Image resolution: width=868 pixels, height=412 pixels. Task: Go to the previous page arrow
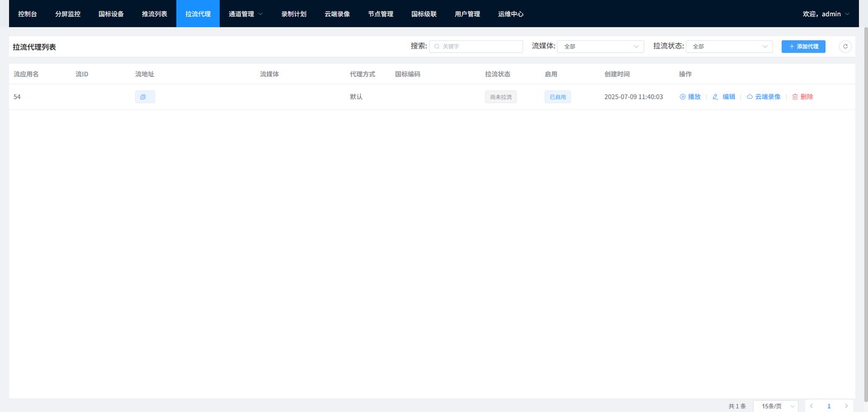click(811, 406)
